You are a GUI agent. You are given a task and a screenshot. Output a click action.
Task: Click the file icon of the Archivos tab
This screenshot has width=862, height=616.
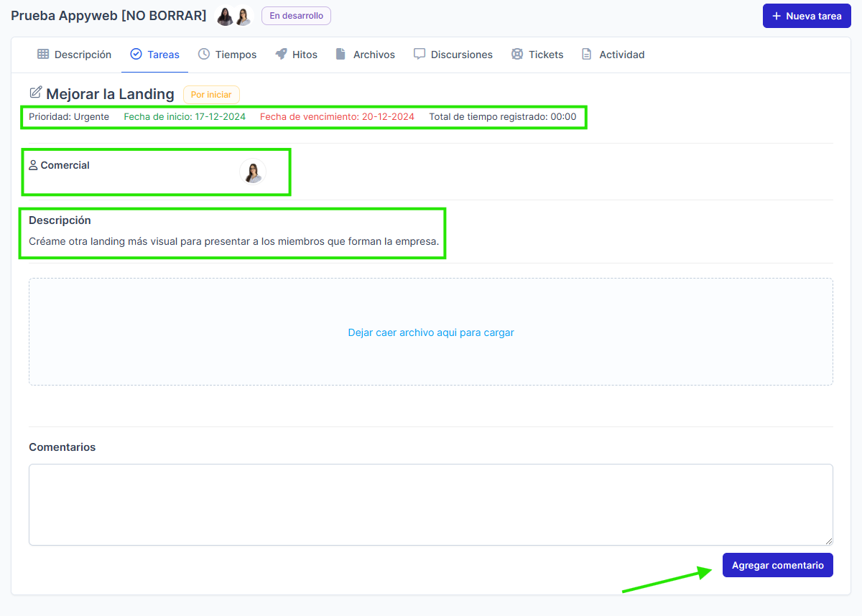coord(341,55)
